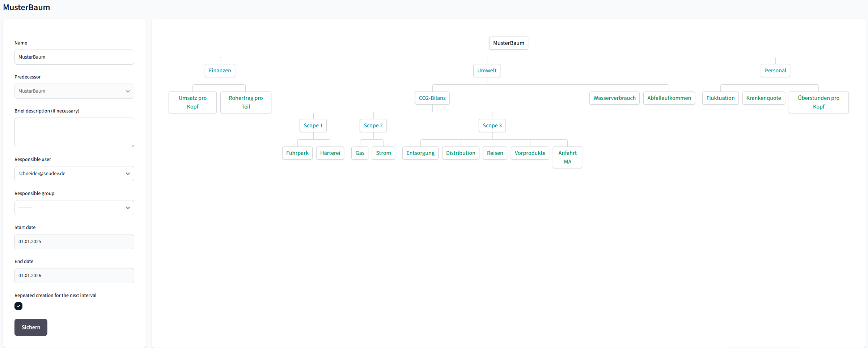This screenshot has height=348, width=868.
Task: Open the Umwelt node
Action: click(x=487, y=71)
